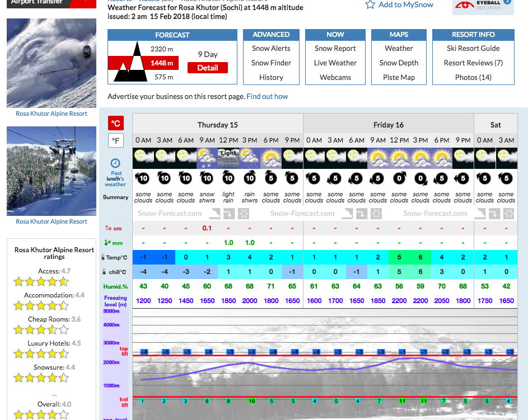Click Thursday 6 PM sun-and-cloud weather icon
This screenshot has height=420, width=528.
tap(271, 158)
